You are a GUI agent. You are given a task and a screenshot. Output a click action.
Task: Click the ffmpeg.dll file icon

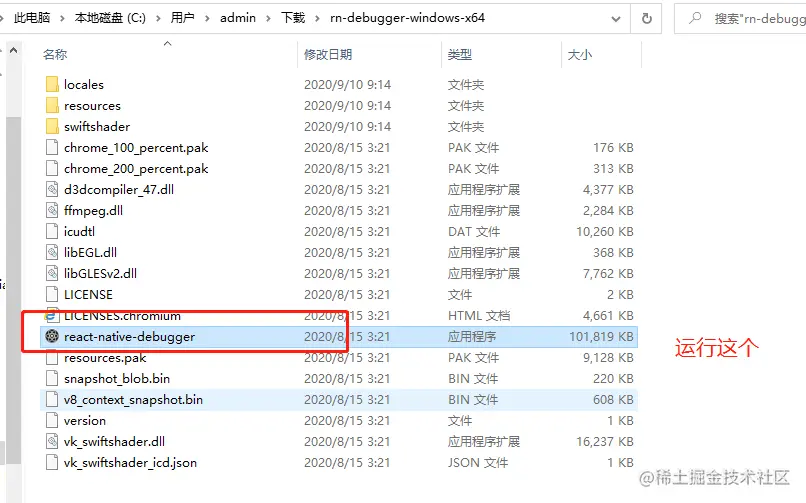point(52,211)
